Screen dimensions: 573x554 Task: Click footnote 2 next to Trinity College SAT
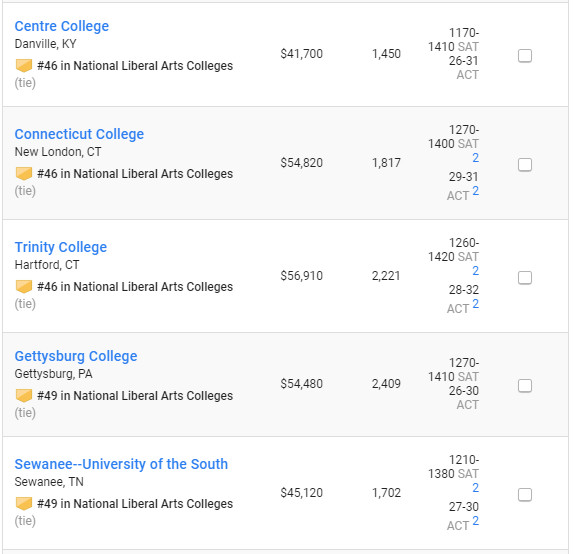tap(475, 270)
